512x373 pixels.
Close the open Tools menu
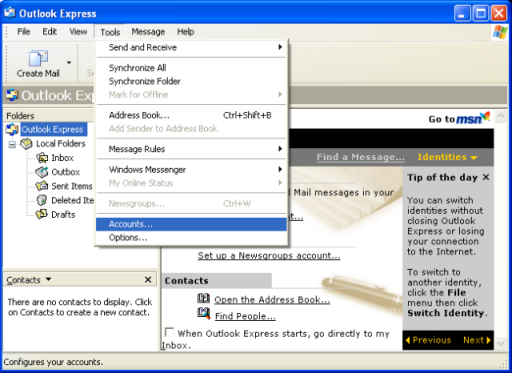point(110,32)
